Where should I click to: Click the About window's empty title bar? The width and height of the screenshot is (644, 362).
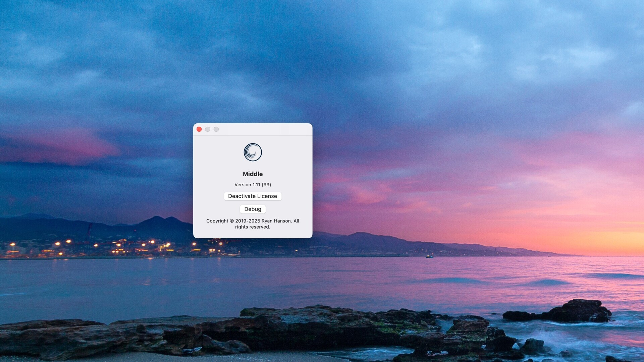[x=265, y=129]
